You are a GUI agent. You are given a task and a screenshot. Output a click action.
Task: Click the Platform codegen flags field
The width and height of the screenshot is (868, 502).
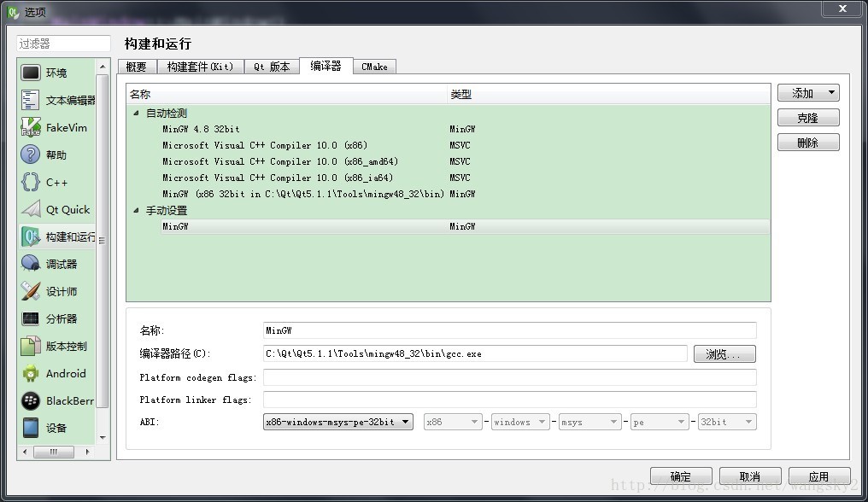point(510,377)
